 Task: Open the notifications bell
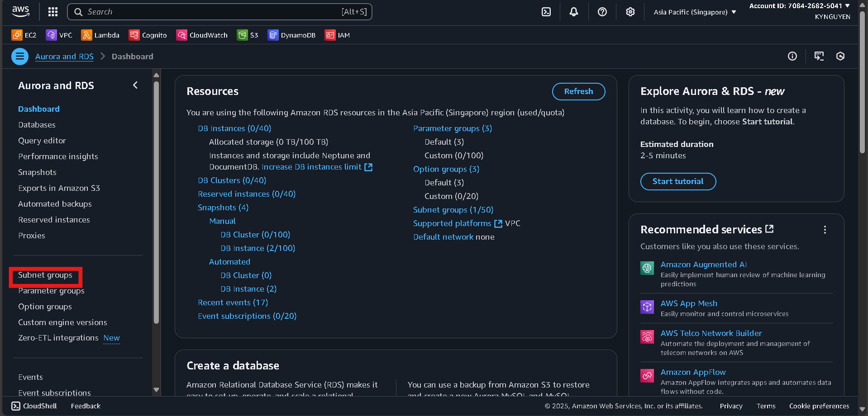tap(573, 12)
